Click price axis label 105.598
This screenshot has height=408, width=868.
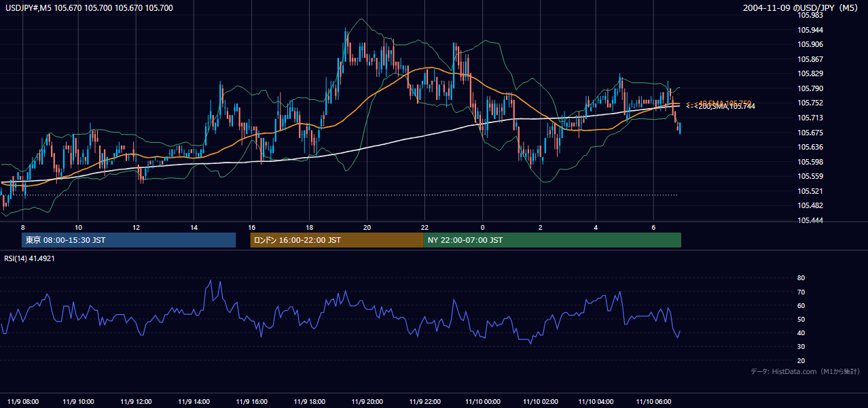tap(810, 162)
